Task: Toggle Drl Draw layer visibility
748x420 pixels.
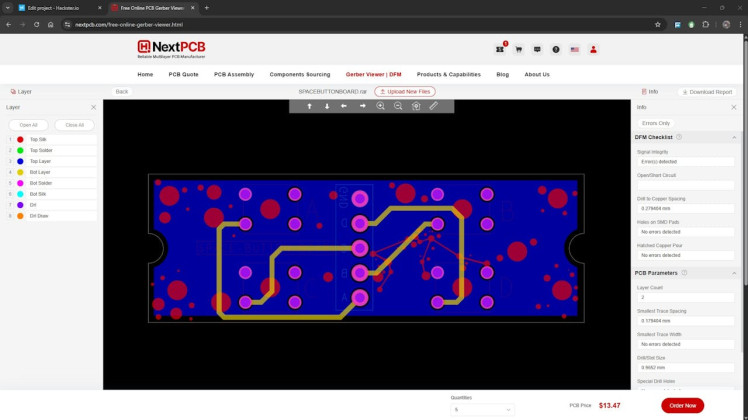Action: tap(52, 216)
